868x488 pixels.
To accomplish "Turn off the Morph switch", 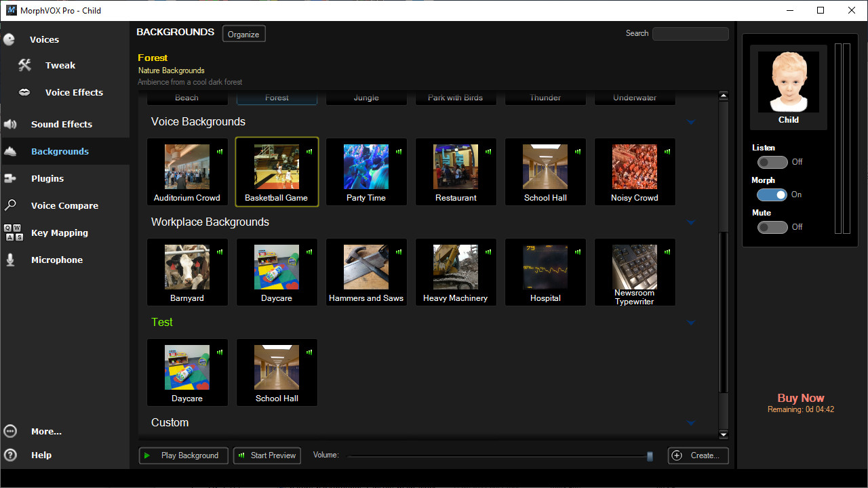I will (x=772, y=195).
